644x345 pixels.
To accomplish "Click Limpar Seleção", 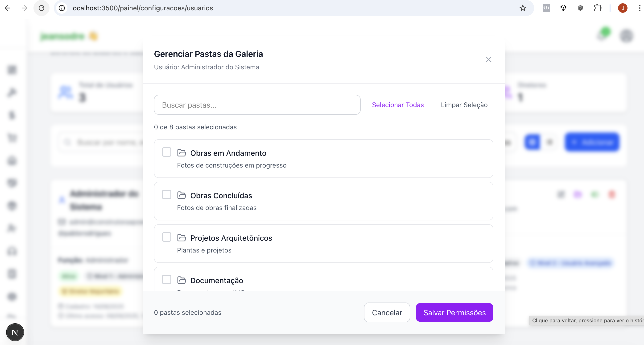I will coord(464,105).
